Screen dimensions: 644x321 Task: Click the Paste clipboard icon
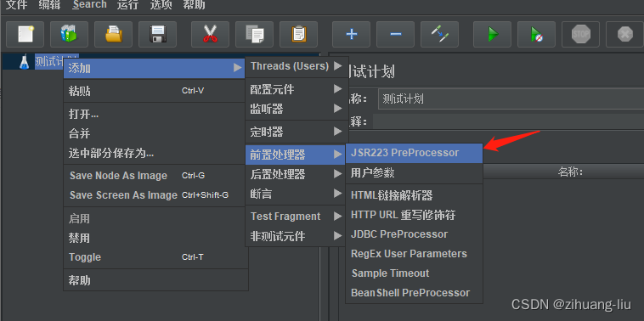coord(298,34)
